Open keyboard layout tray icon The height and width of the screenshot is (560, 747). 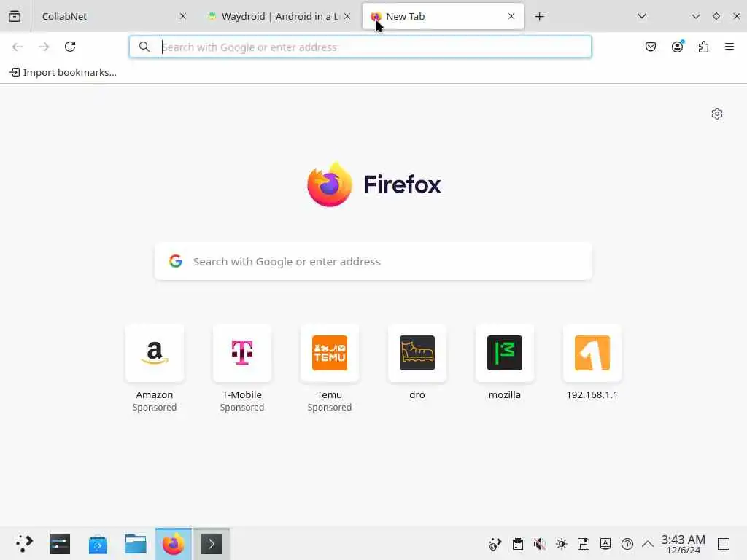click(605, 544)
